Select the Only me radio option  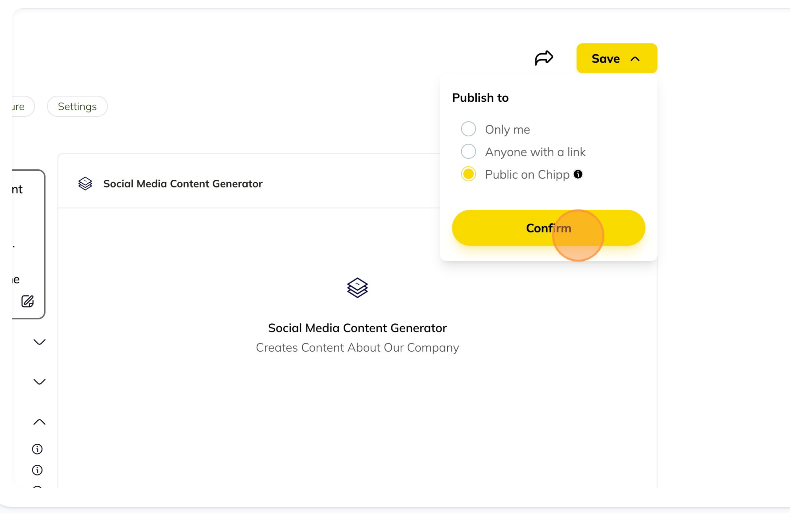[468, 129]
